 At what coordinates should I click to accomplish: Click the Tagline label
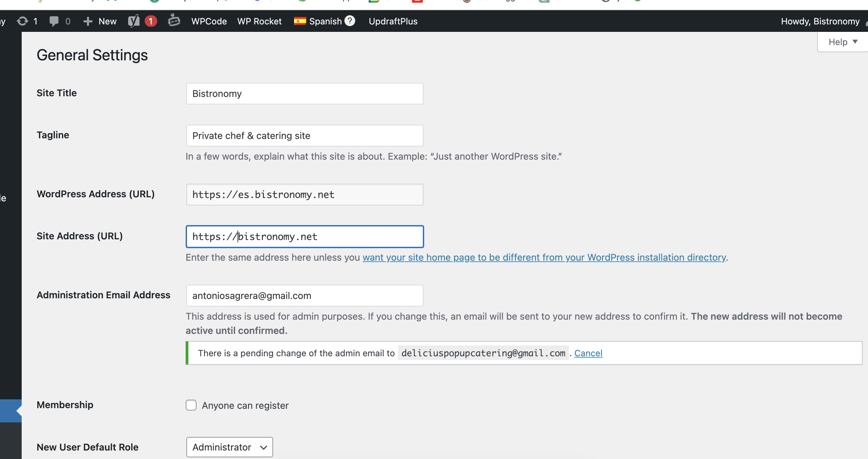[x=53, y=135]
